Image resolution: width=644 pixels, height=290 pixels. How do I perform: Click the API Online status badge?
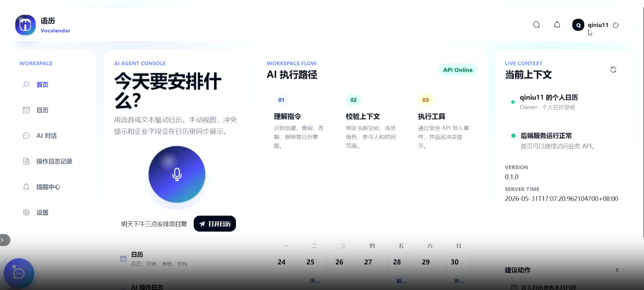(x=458, y=70)
